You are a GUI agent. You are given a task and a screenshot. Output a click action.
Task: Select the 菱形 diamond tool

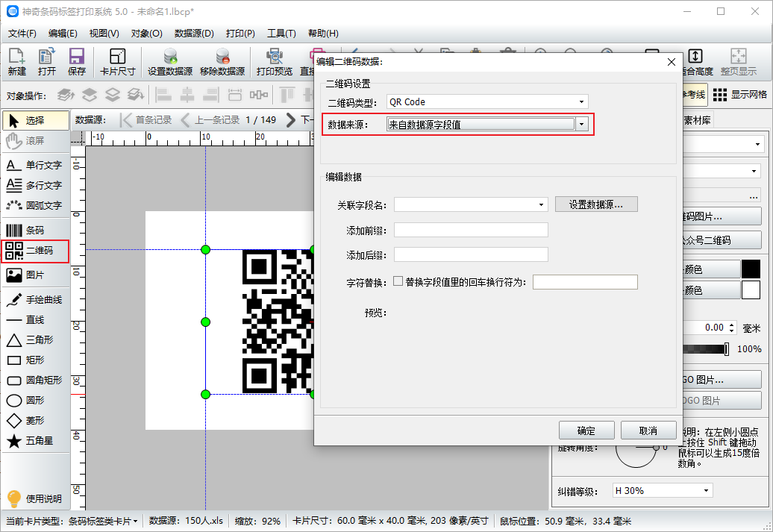coord(36,421)
